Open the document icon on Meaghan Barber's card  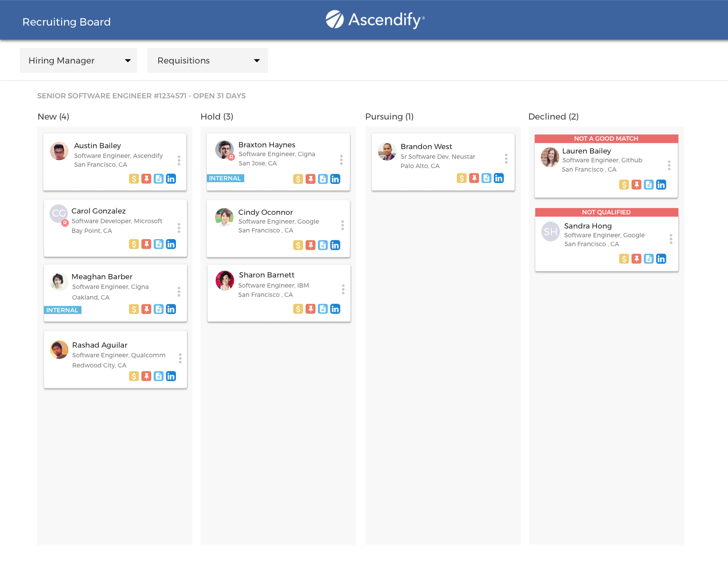point(159,309)
